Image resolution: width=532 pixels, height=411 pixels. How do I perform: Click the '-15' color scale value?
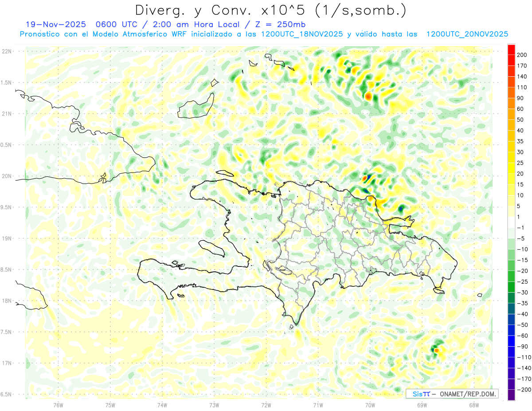(x=524, y=260)
